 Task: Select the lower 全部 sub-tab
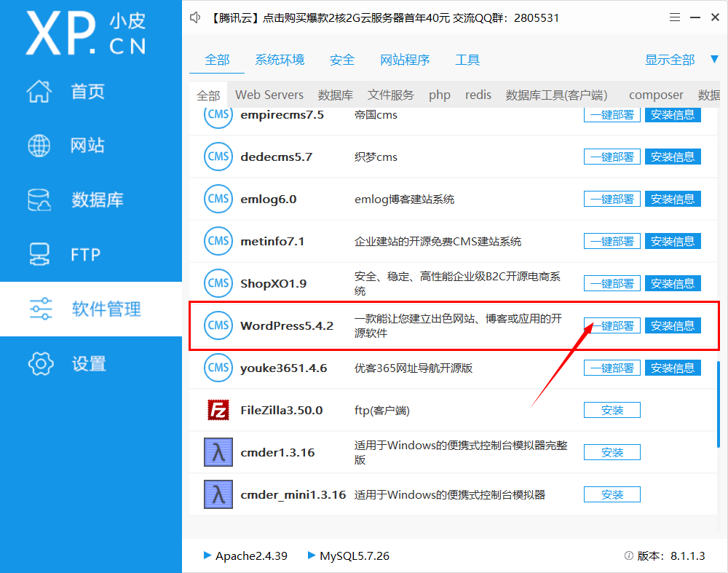208,95
